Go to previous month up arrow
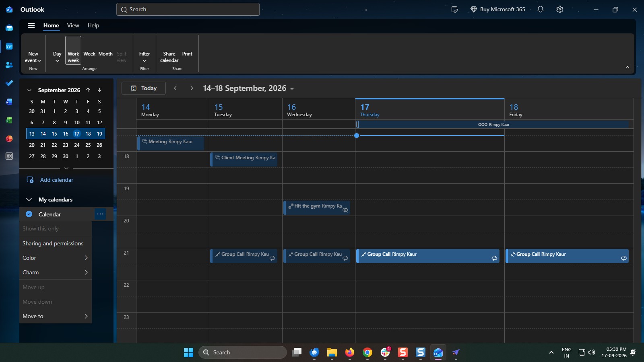This screenshot has width=644, height=362. 88,90
